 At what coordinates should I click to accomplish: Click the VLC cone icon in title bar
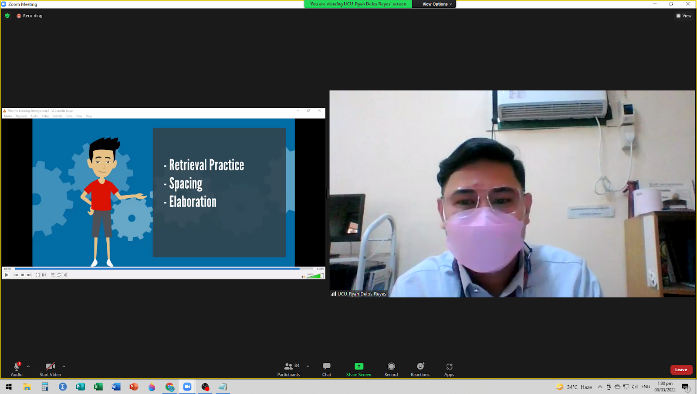click(4, 111)
